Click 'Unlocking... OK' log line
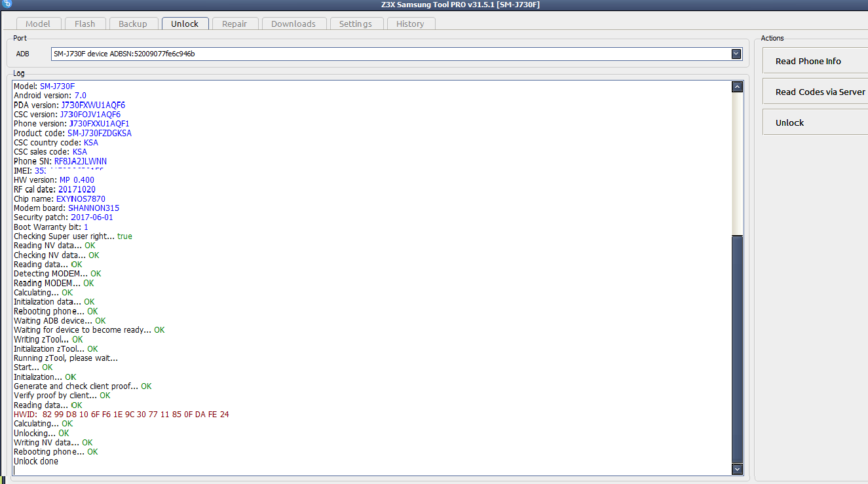Viewport: 868px width, 484px height. click(x=41, y=433)
